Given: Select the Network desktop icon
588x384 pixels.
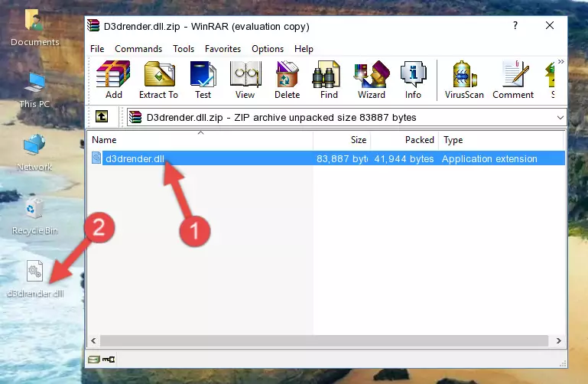Looking at the screenshot, I should pos(34,153).
